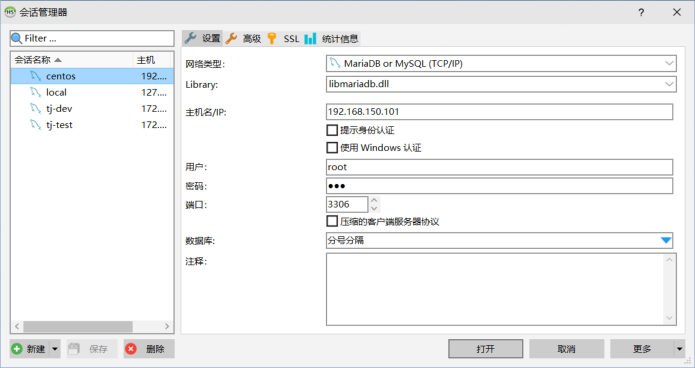Viewport: 695px width, 368px height.
Task: Switch to the 高级 tab
Action: [243, 39]
